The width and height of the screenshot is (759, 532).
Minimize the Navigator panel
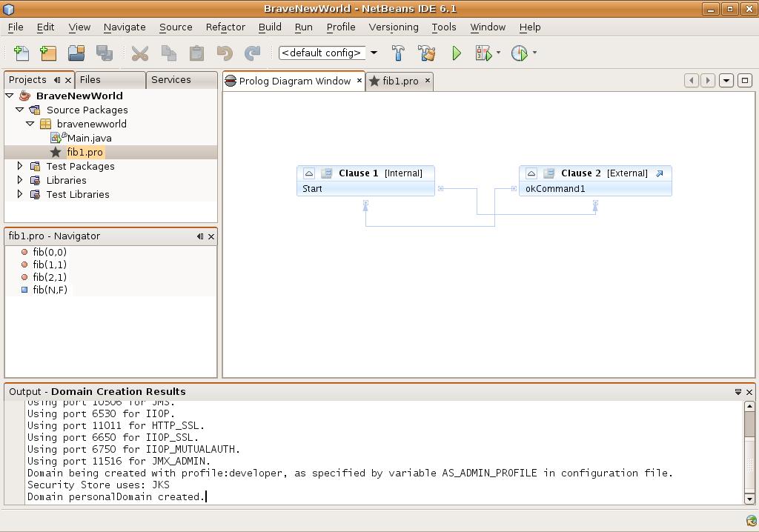200,236
